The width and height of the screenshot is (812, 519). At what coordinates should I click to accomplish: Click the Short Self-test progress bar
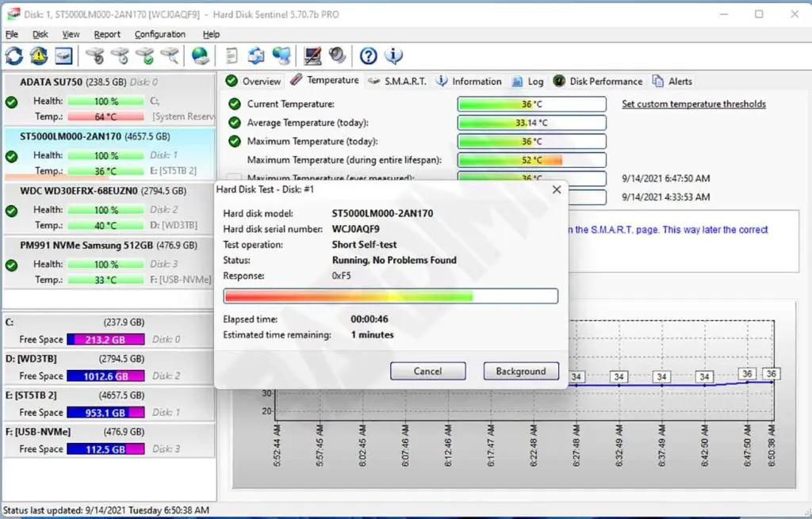pyautogui.click(x=390, y=296)
